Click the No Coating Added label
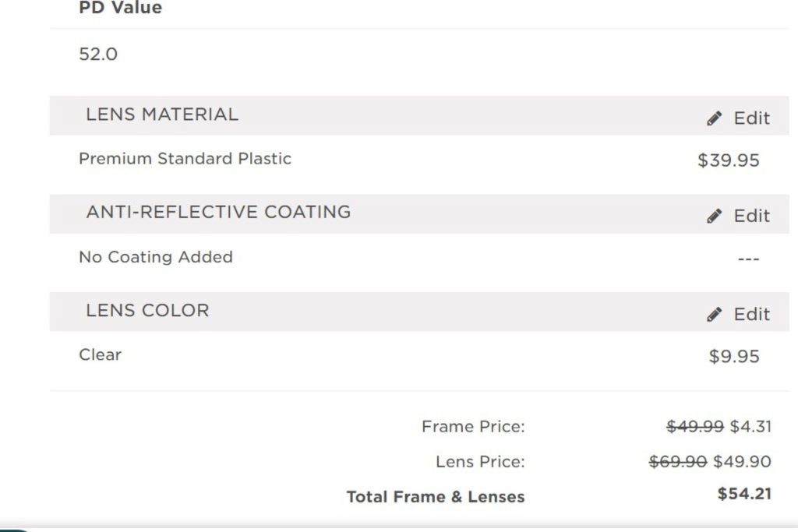The image size is (798, 532). (156, 257)
